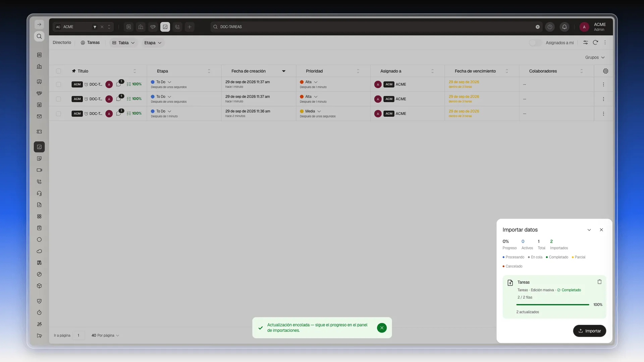Toggle the Asignados a mí switch

coord(535,43)
